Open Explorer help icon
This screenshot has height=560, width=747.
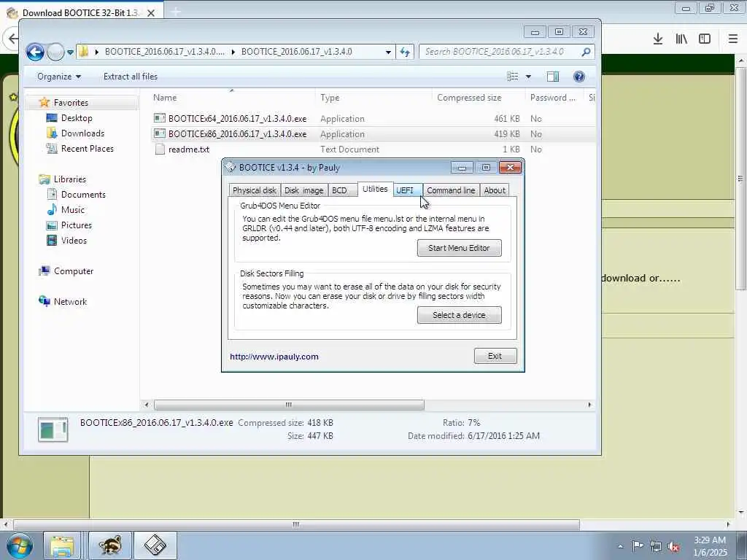pyautogui.click(x=578, y=76)
